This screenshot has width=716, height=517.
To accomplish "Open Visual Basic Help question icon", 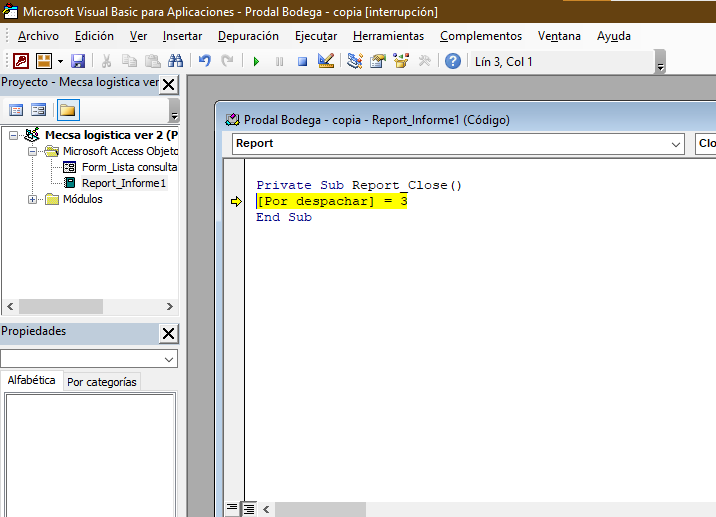I will (453, 61).
